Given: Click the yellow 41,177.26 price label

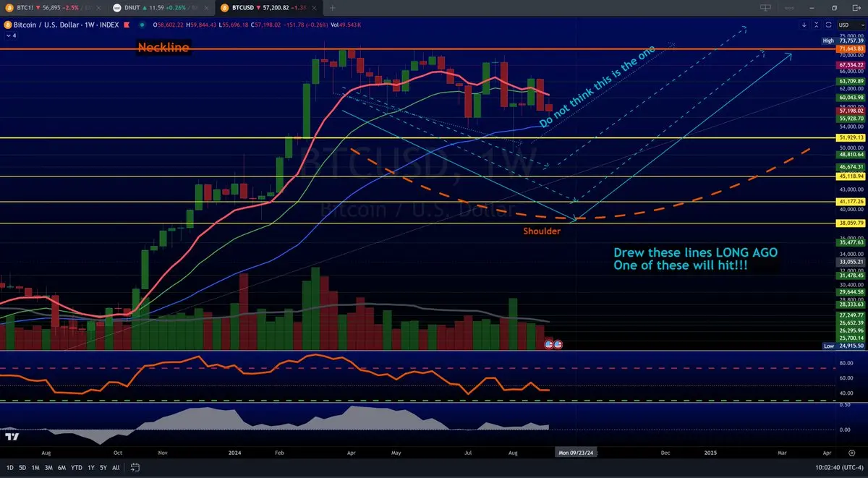Looking at the screenshot, I should [851, 202].
